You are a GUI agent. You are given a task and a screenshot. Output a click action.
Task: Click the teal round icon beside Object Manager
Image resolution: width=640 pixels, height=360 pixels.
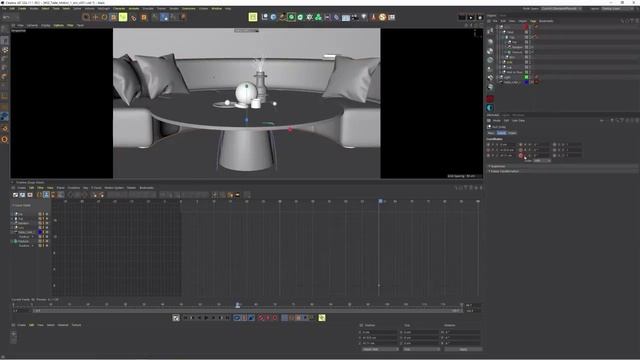tap(490, 108)
